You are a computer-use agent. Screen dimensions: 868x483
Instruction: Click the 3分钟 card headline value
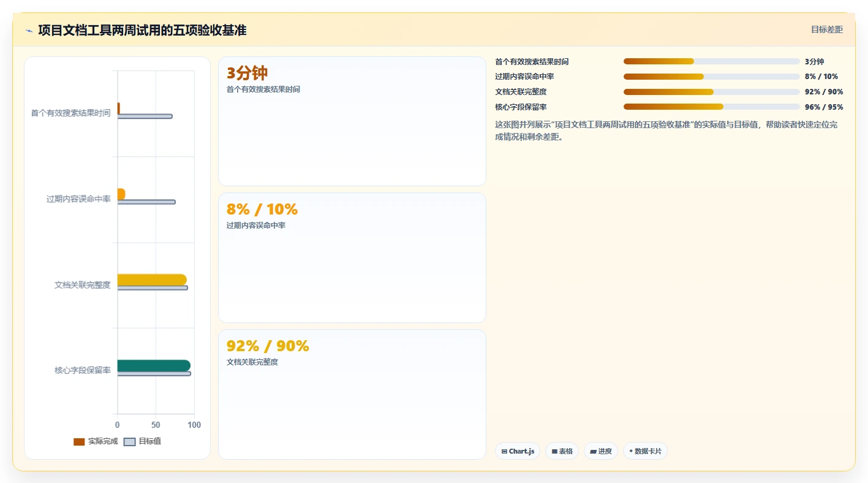247,73
